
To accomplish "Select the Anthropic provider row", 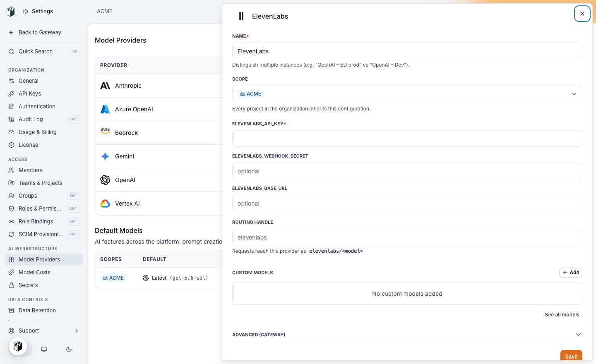I will (x=159, y=86).
